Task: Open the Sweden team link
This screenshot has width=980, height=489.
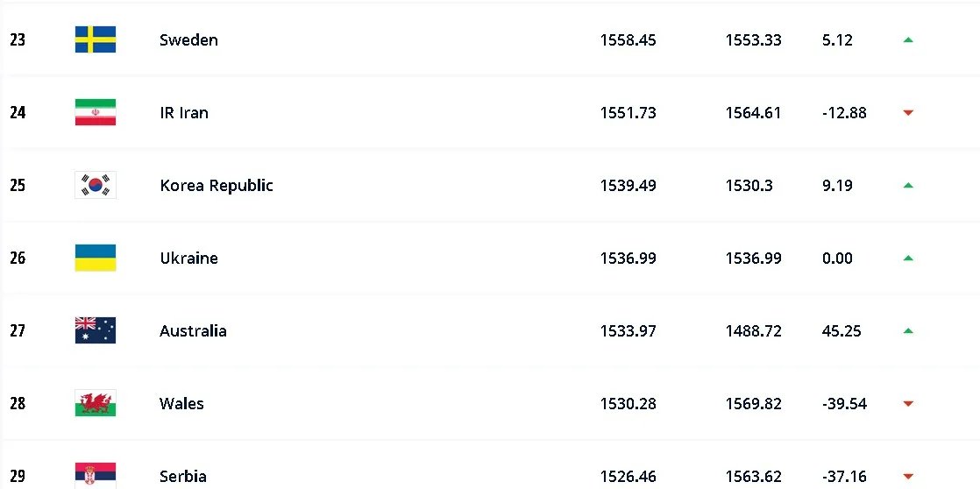Action: 188,39
